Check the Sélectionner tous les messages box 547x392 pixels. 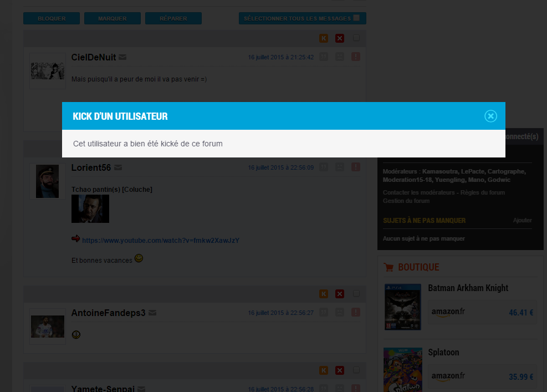point(356,18)
